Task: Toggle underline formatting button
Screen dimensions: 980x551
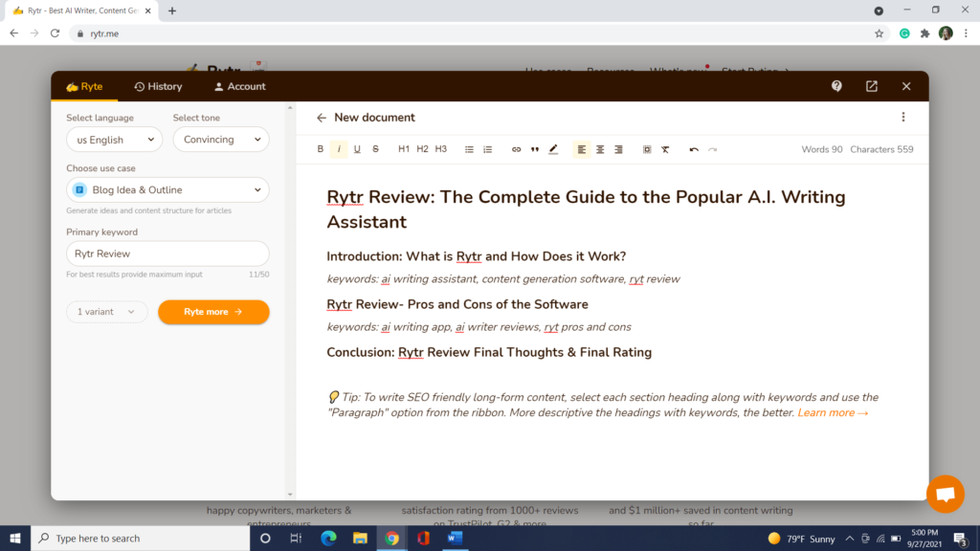Action: pos(357,149)
